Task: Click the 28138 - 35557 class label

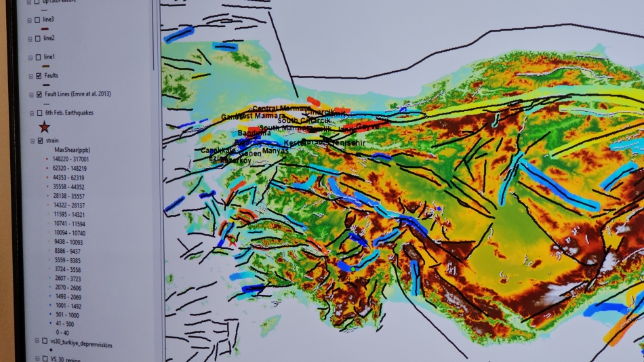Action: click(x=69, y=196)
